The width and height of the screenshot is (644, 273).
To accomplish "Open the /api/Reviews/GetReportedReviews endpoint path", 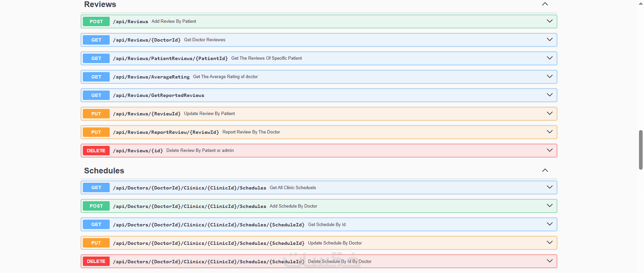I will [x=159, y=96].
